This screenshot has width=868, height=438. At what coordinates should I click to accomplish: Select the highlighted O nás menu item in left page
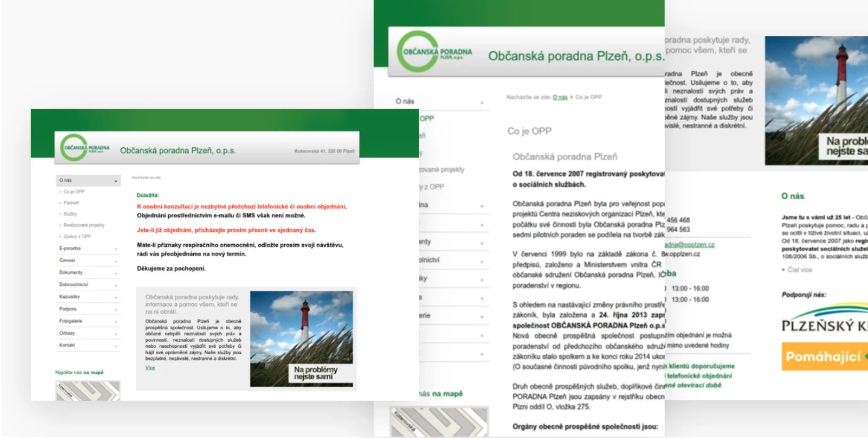[88, 181]
